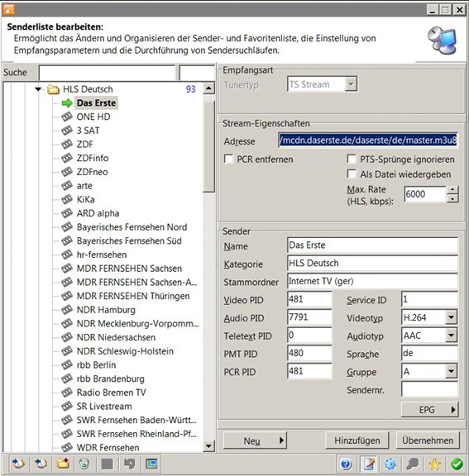Open the Videotyp H.264 dropdown
469x476 pixels.
(x=452, y=317)
